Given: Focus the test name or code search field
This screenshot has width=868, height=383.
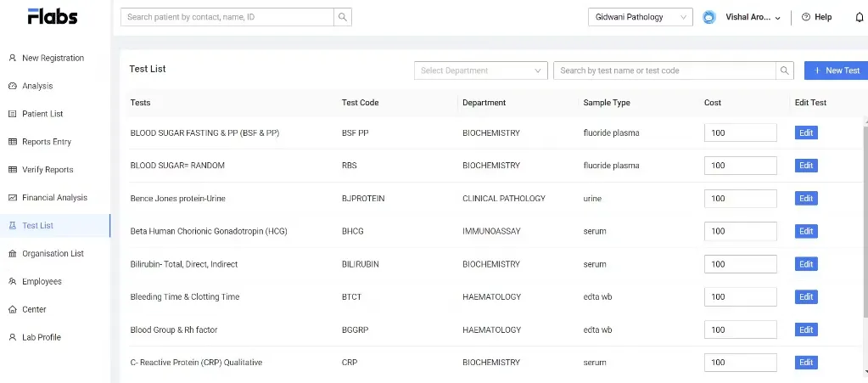Looking at the screenshot, I should click(664, 70).
